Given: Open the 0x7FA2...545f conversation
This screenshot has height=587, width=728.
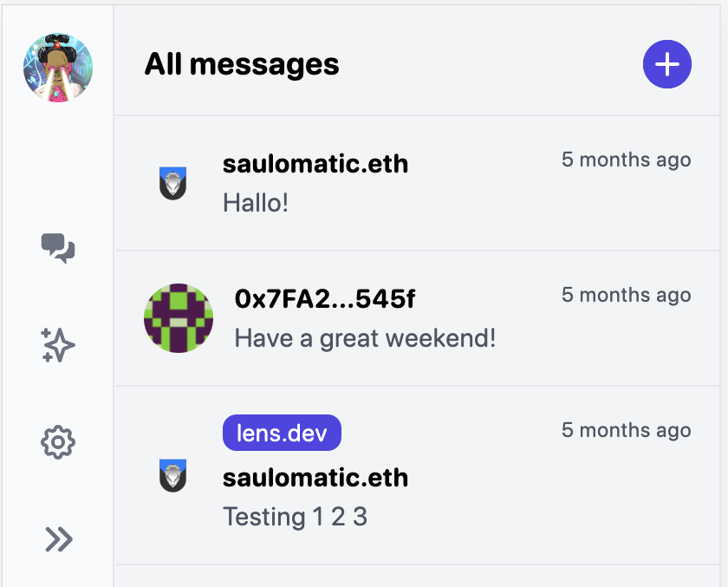Looking at the screenshot, I should click(x=325, y=299).
